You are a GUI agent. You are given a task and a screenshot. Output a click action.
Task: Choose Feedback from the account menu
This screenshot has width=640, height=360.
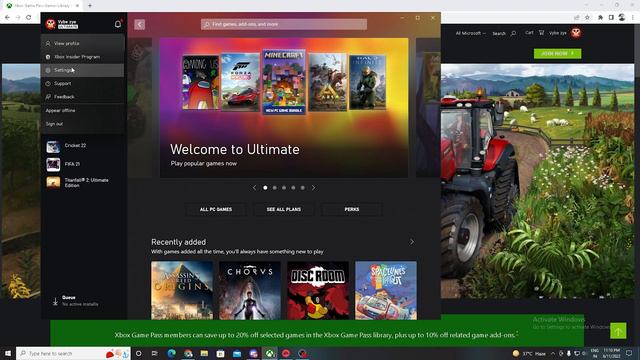click(x=82, y=97)
